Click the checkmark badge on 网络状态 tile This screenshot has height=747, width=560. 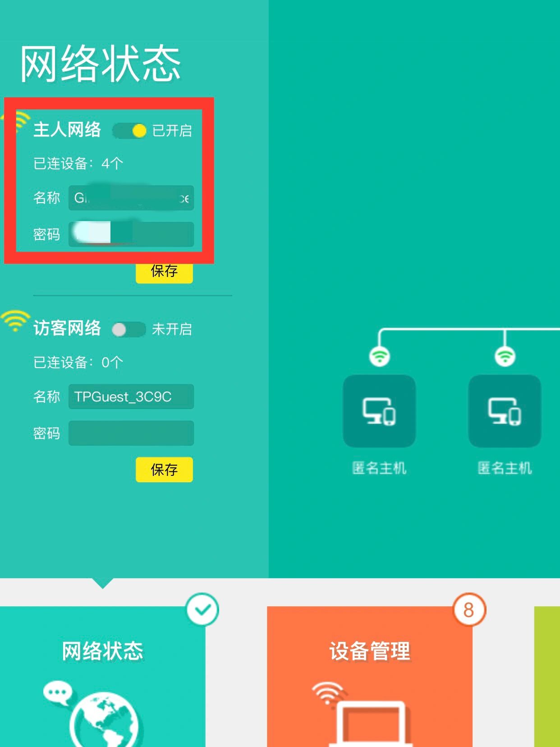tap(202, 609)
